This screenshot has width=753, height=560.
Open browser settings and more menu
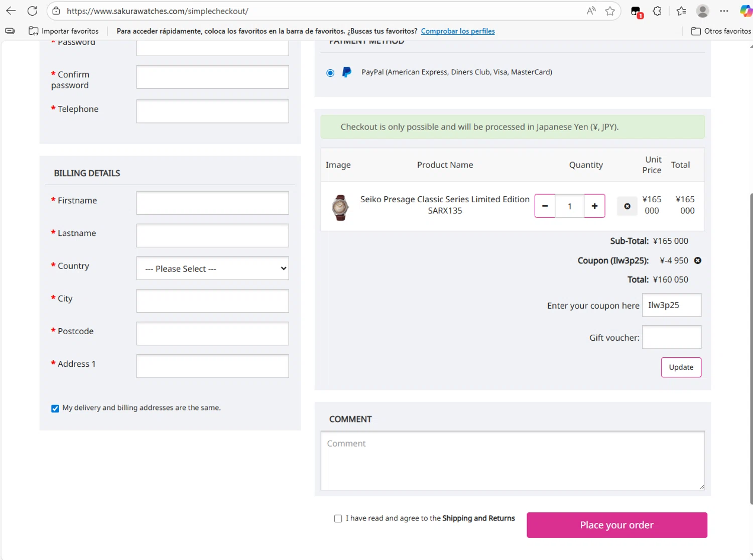tap(724, 11)
